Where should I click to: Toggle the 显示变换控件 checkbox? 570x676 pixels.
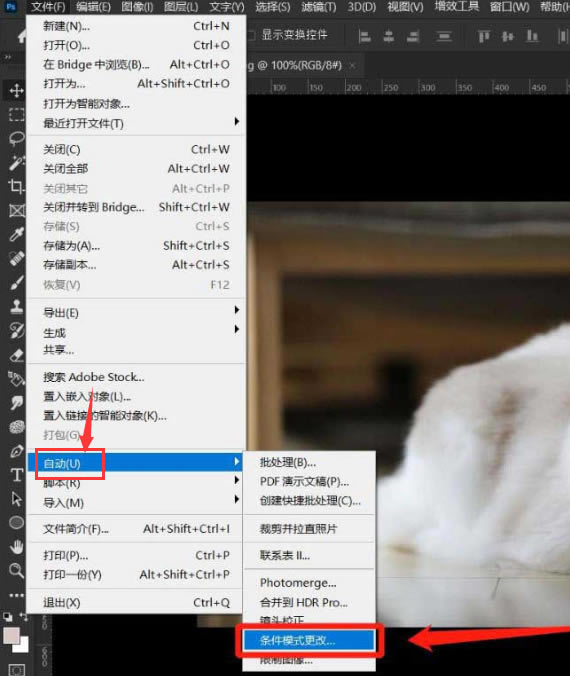click(252, 35)
